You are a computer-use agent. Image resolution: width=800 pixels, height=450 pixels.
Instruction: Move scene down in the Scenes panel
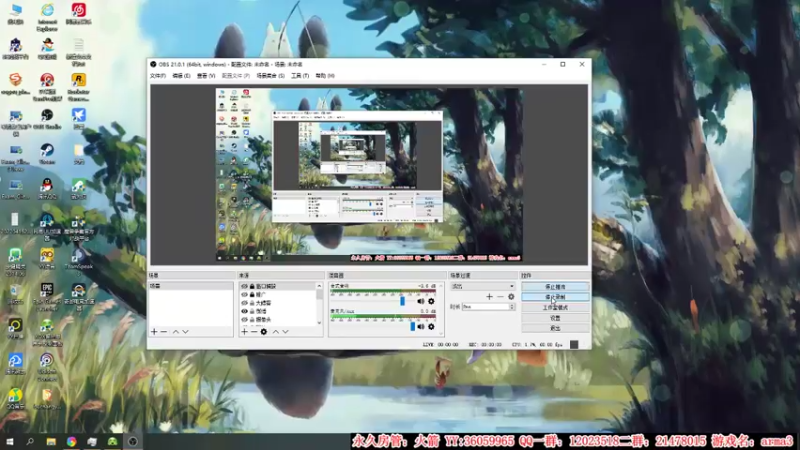point(185,332)
